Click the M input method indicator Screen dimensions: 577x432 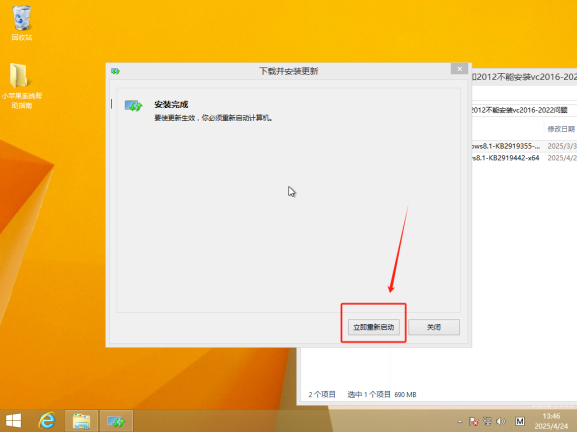(x=520, y=421)
